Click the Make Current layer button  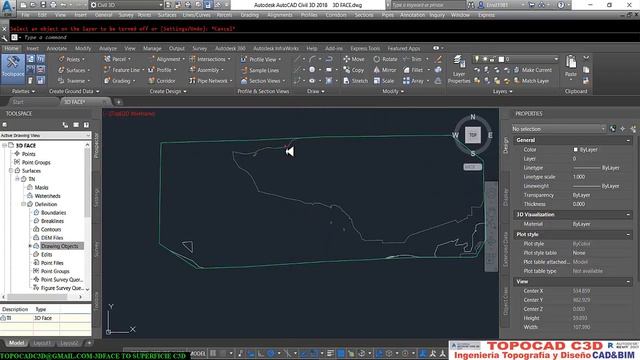(533, 70)
